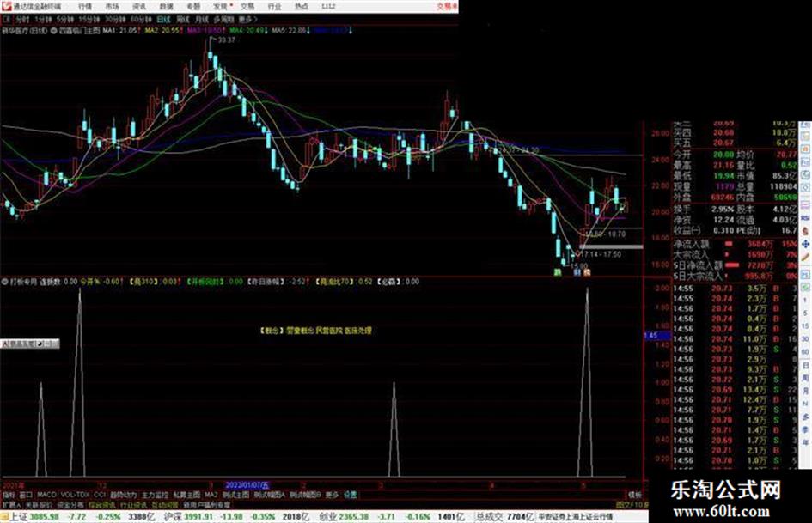Click the money bag icon in right sidebar
The width and height of the screenshot is (812, 523).
tap(805, 231)
